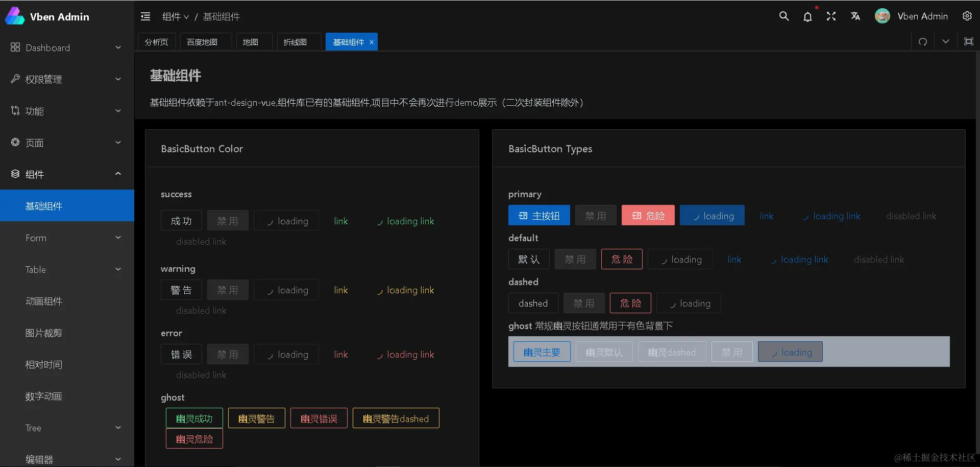Screen dimensions: 980x467
Task: Switch to the 分析页 tab
Action: [156, 42]
